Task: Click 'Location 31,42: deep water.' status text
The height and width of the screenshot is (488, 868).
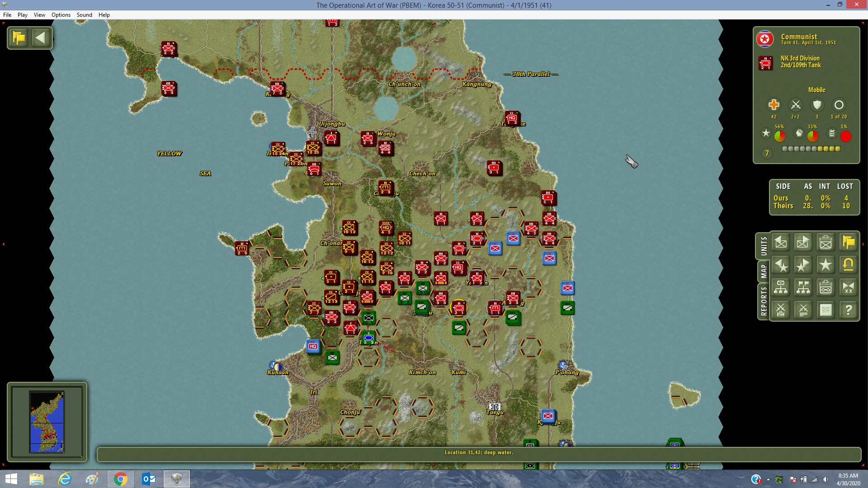Action: point(479,452)
